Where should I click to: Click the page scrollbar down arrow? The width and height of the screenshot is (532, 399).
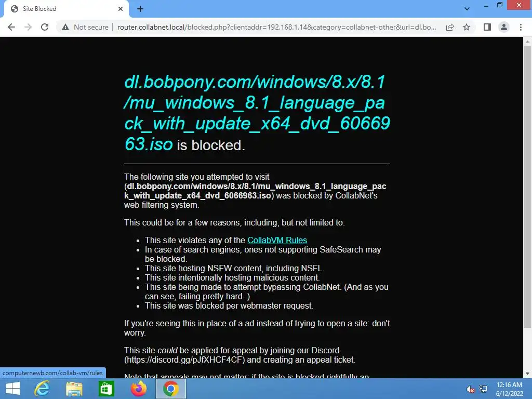pyautogui.click(x=527, y=374)
